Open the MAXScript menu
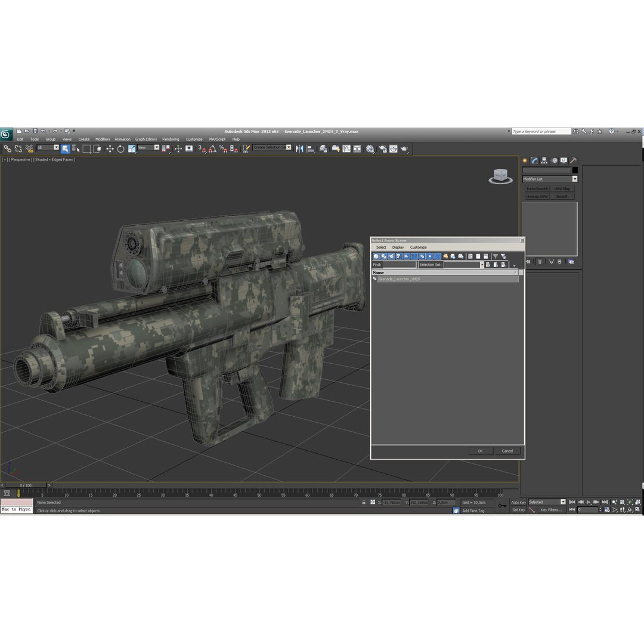The image size is (644, 644). tap(217, 139)
